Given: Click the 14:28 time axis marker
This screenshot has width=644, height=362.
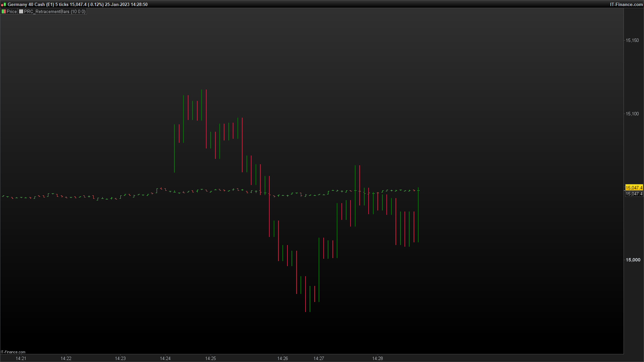Looking at the screenshot, I should coord(377,358).
